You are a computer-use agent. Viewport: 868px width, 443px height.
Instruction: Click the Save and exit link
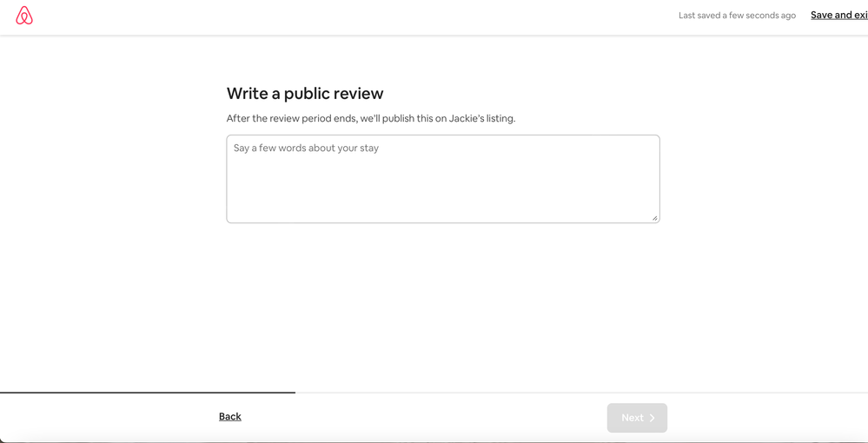click(x=838, y=15)
